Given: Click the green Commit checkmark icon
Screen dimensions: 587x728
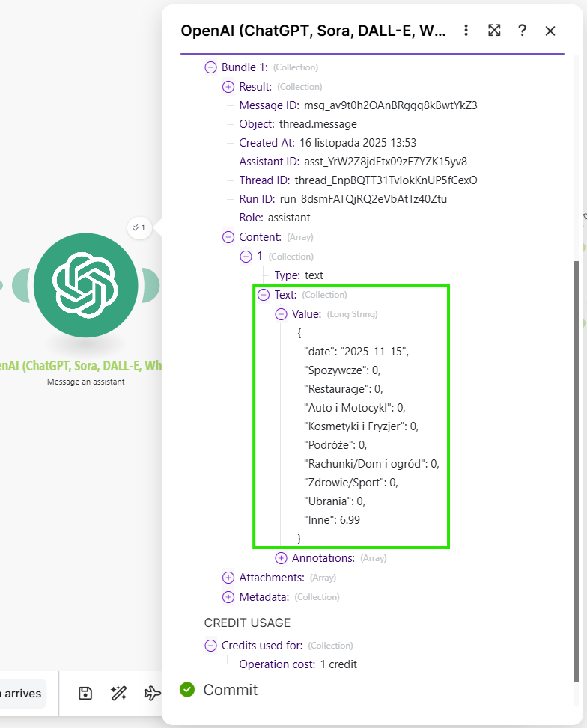Looking at the screenshot, I should pyautogui.click(x=187, y=689).
